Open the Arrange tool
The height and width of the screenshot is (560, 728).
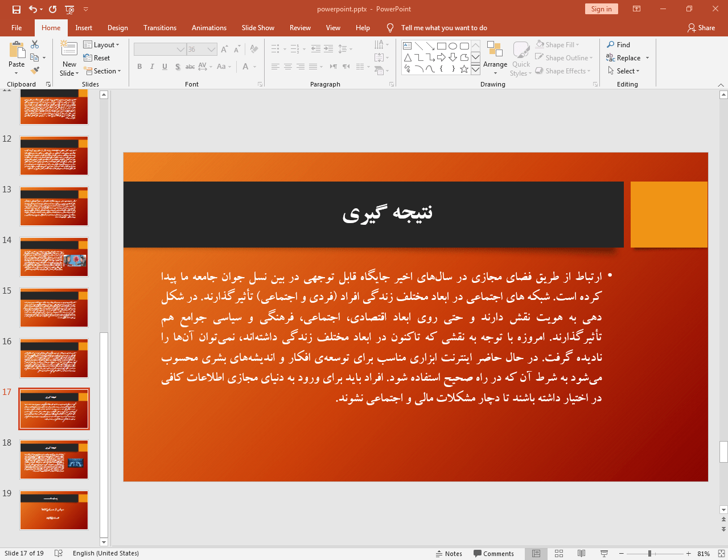(x=495, y=57)
